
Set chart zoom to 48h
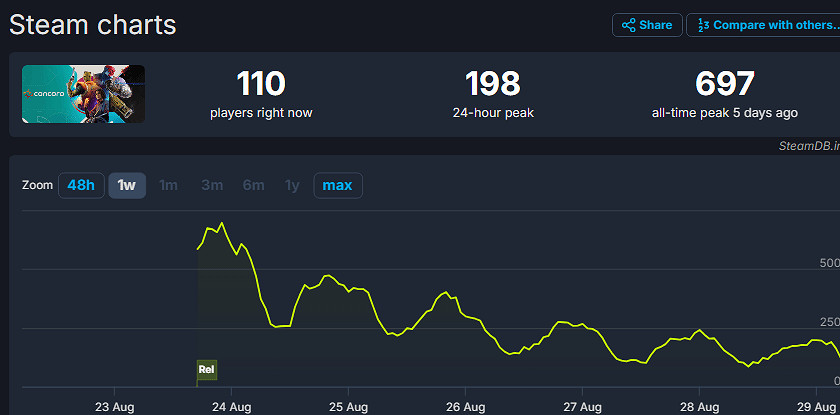point(81,185)
